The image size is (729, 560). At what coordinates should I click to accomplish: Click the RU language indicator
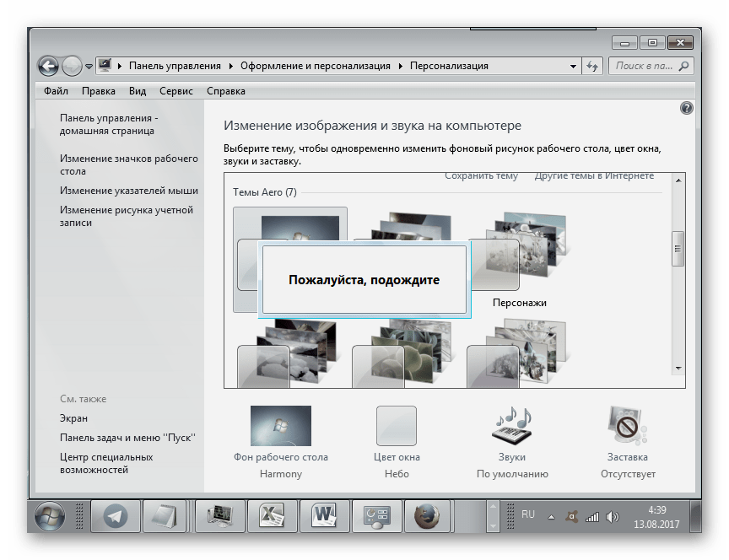[x=528, y=514]
